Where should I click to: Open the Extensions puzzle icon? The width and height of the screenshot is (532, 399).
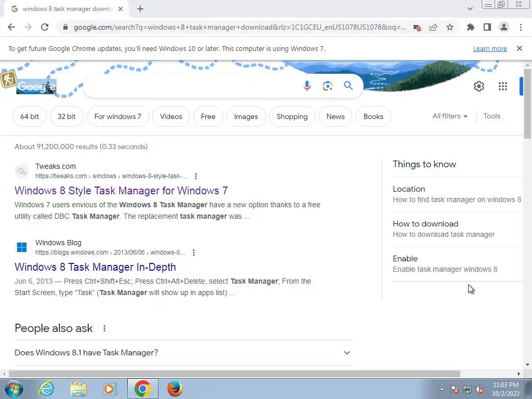(x=470, y=27)
